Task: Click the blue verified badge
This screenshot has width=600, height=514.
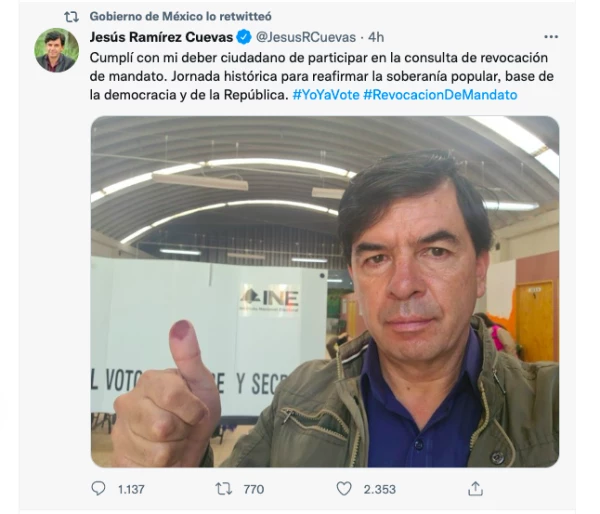Action: tap(244, 37)
